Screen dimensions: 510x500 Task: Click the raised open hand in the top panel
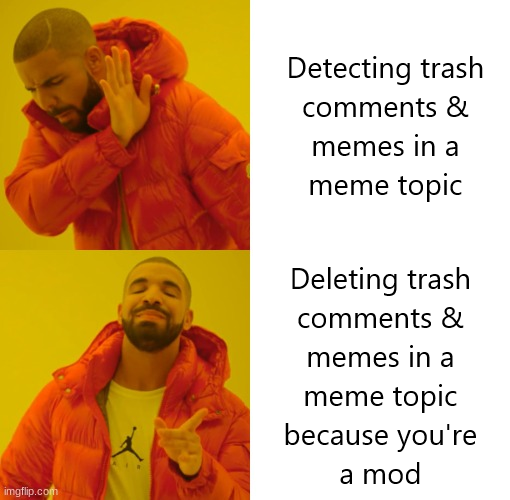point(126,94)
